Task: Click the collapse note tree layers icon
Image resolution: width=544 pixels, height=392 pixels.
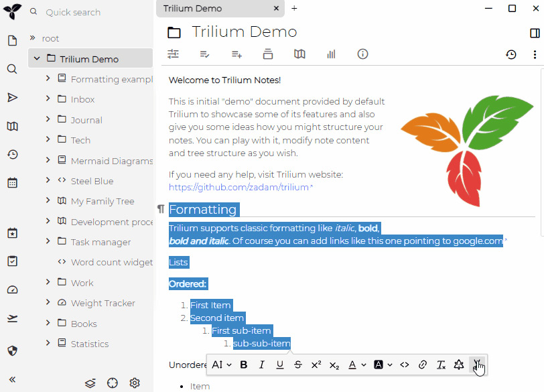Action: (x=90, y=383)
